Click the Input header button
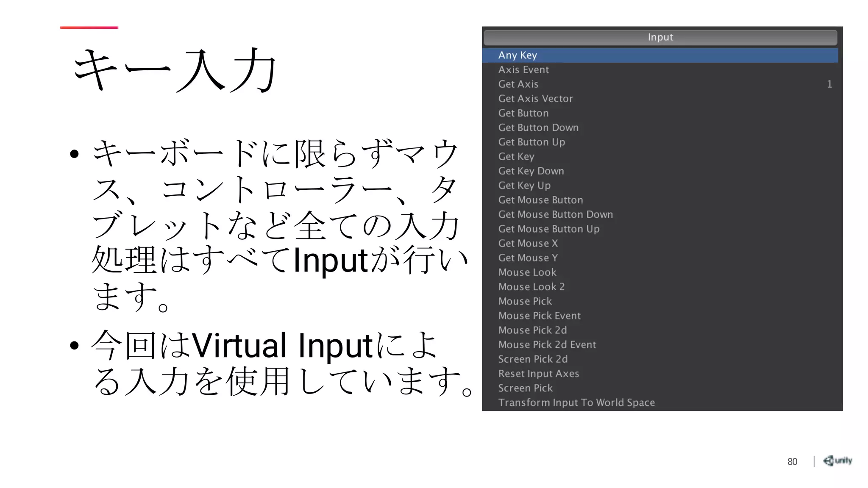 pos(660,37)
